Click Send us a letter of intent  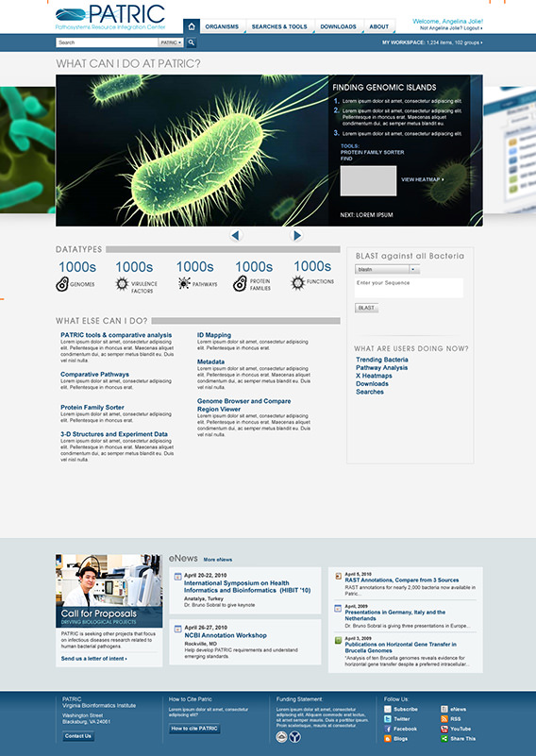tap(93, 659)
